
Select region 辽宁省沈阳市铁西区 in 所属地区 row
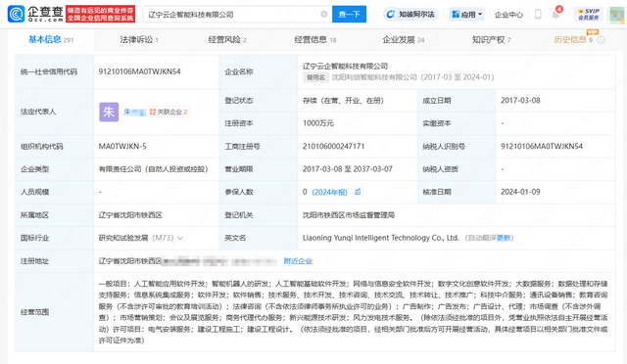[x=130, y=215]
